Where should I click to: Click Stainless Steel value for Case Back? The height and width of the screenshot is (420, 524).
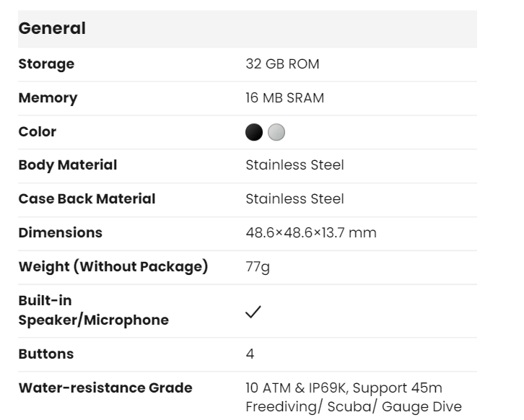point(294,199)
